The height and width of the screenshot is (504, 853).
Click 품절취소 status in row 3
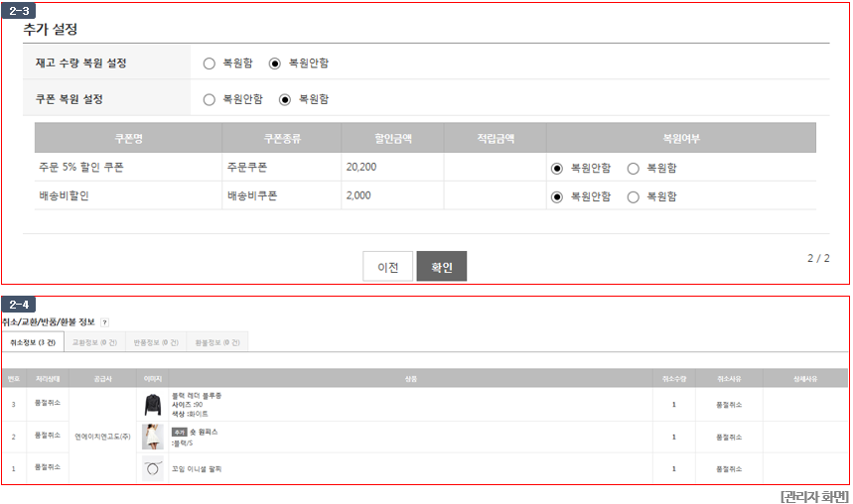click(x=48, y=403)
